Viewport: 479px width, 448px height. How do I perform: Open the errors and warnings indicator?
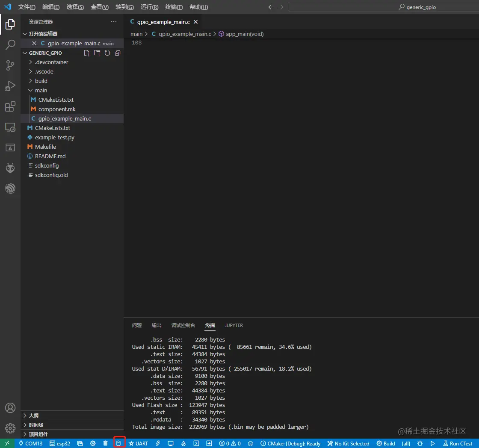230,443
